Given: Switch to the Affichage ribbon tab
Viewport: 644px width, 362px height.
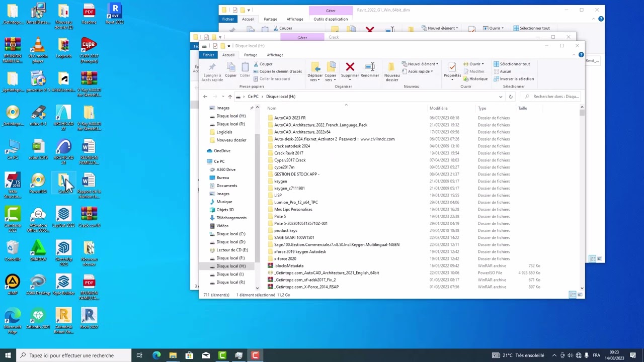Looking at the screenshot, I should (x=275, y=55).
